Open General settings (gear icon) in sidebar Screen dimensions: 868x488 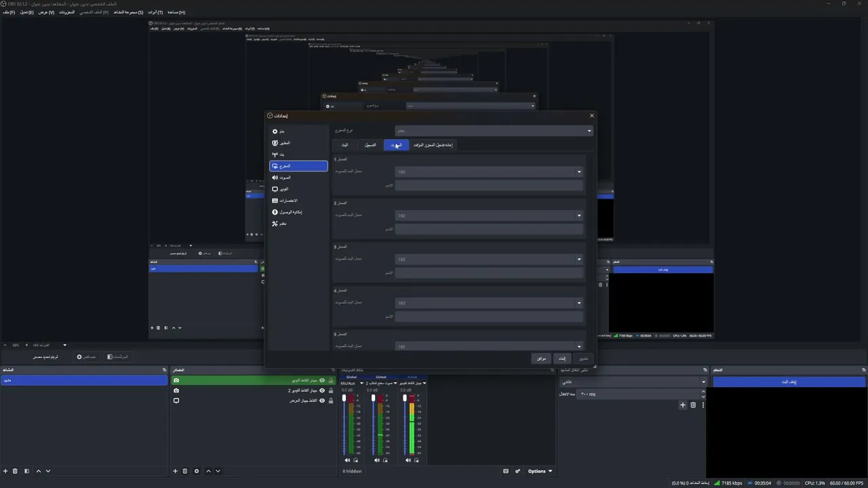[298, 131]
